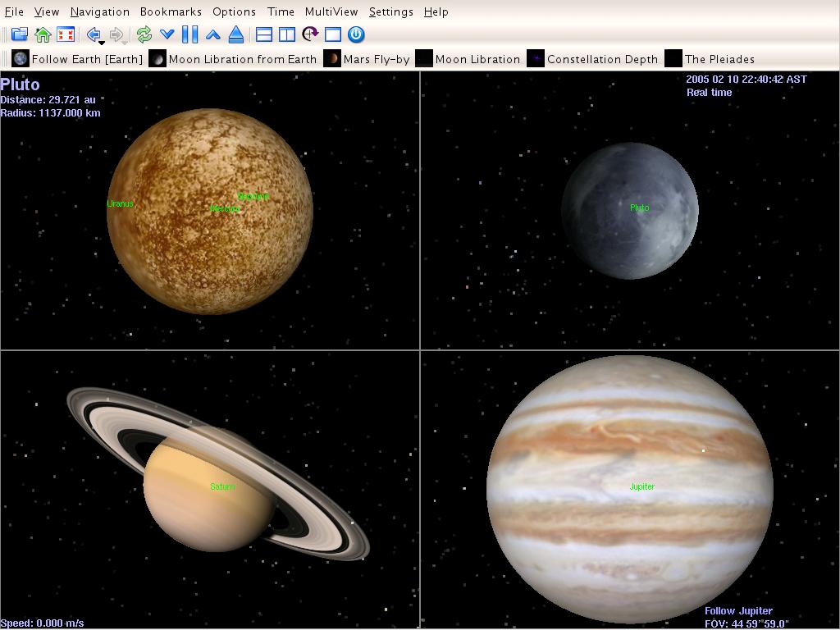
Task: Split the view vertically
Action: [286, 34]
